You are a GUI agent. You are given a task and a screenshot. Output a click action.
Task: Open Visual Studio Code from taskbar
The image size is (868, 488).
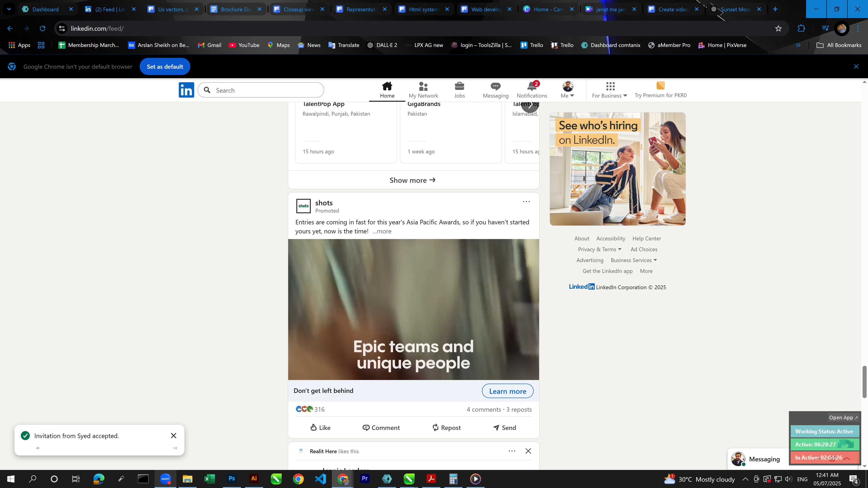click(x=321, y=479)
